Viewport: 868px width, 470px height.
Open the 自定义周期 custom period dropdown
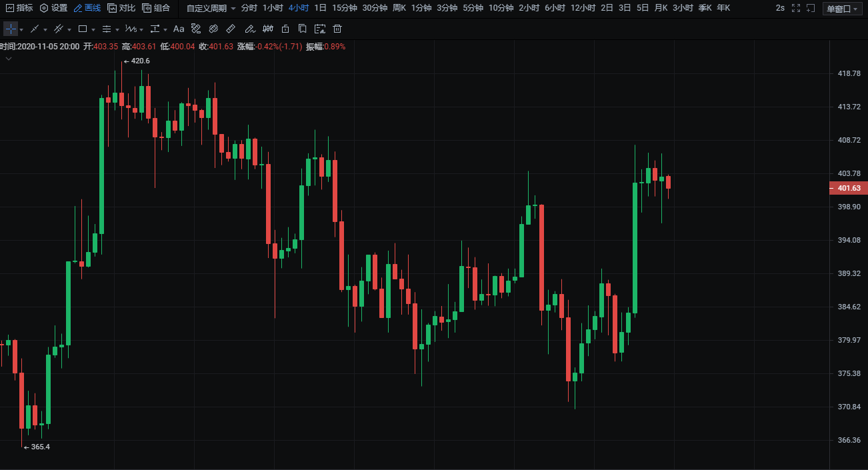(211, 8)
